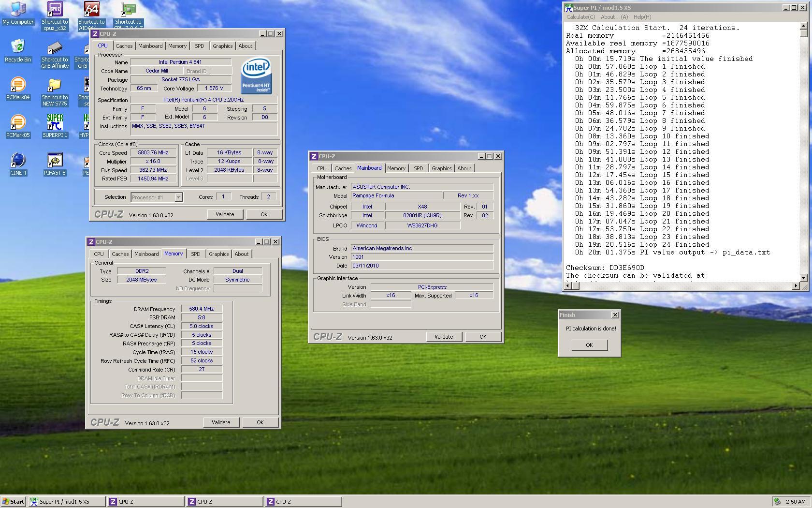Click Super PI vertical scrollbar up arrow
812x508 pixels.
(x=804, y=26)
